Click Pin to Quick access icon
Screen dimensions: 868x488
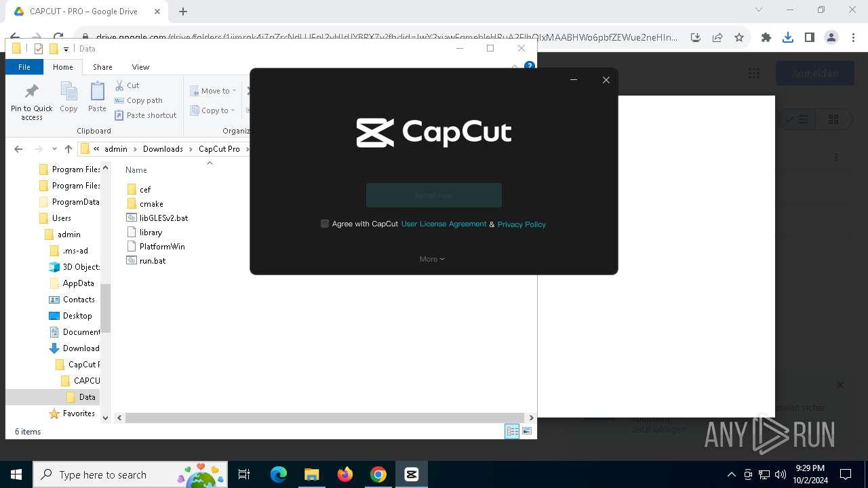click(x=31, y=102)
